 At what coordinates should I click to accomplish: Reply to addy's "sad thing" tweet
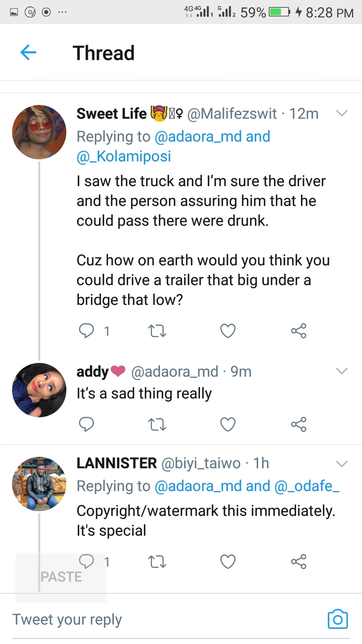[x=87, y=425]
